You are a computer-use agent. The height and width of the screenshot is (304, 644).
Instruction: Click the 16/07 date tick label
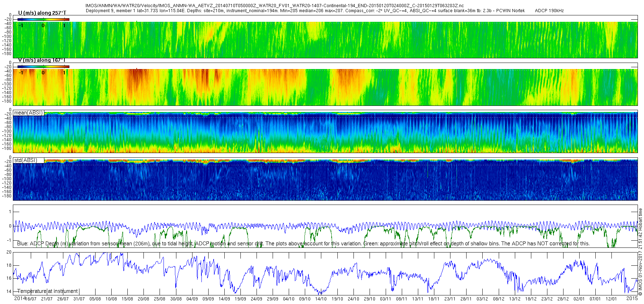30,299
